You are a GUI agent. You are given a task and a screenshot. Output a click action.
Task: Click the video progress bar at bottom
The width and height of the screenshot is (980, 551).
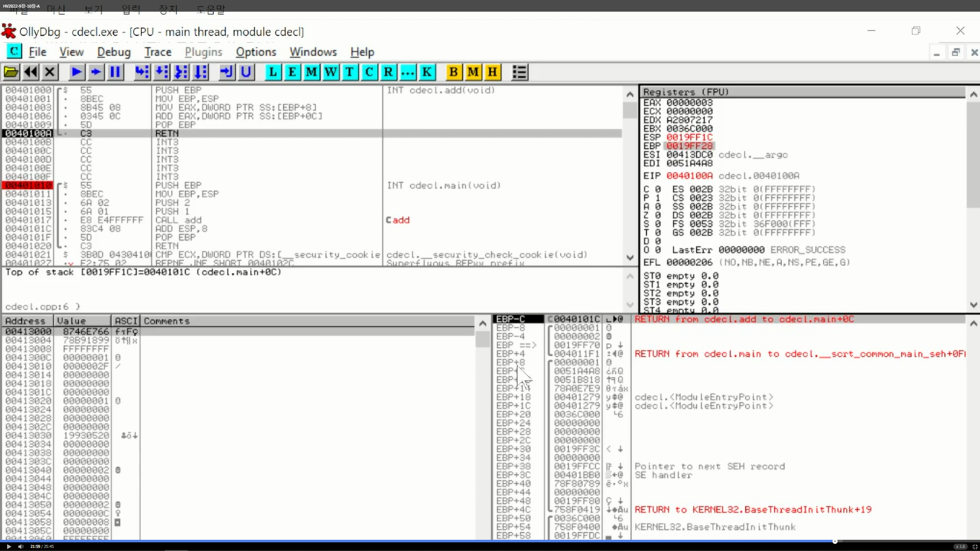coord(490,541)
